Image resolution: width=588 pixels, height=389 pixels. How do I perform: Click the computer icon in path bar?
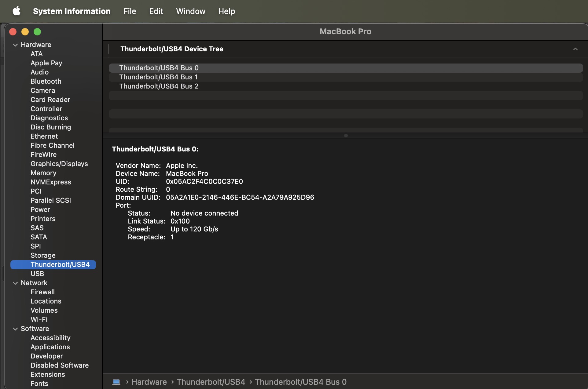[x=116, y=382]
